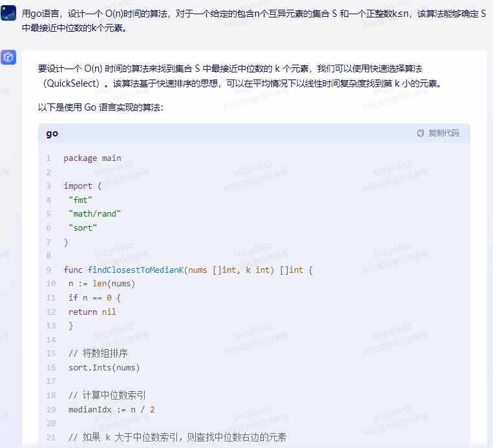Screen dimensions: 493x448
Task: Click the "fmt" import string
Action: click(x=81, y=200)
